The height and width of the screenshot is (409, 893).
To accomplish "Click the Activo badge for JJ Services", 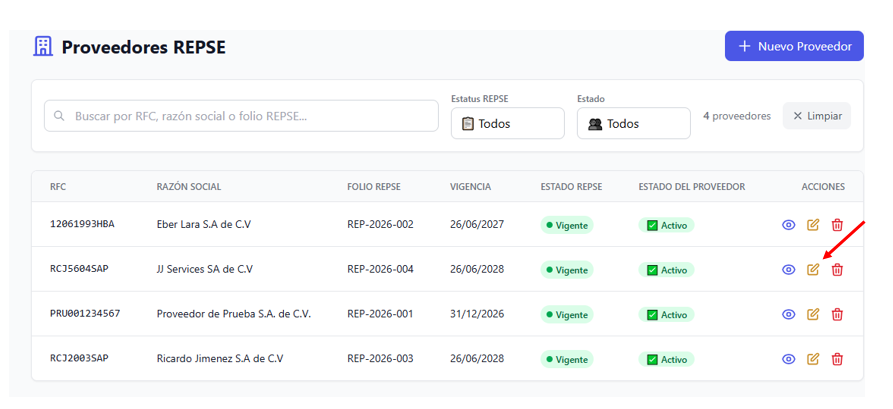I will tap(666, 270).
